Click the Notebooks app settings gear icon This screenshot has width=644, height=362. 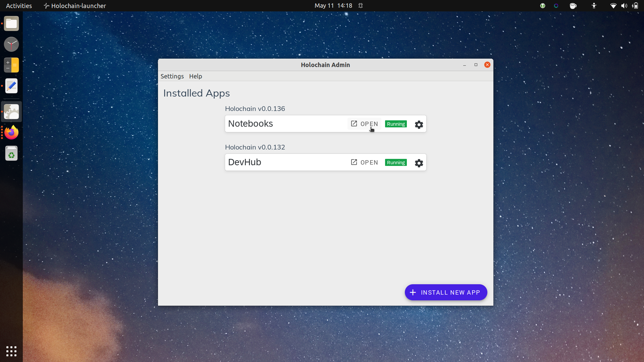click(419, 124)
